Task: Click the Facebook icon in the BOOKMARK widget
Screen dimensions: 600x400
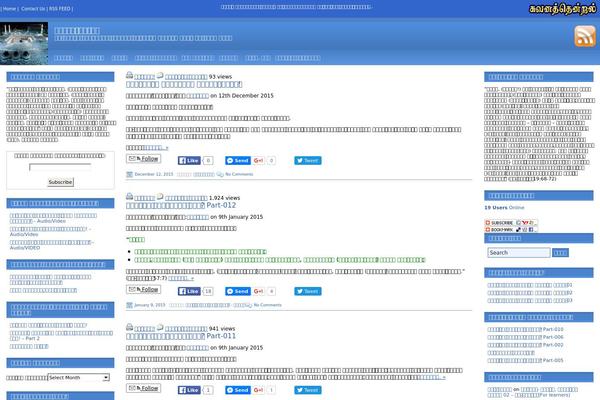Action: [531, 230]
